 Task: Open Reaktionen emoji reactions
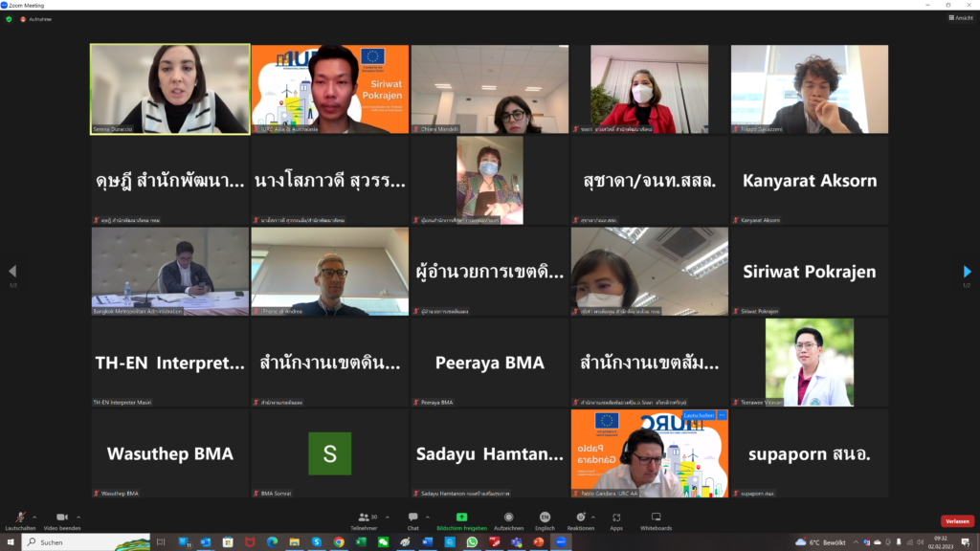tap(580, 518)
